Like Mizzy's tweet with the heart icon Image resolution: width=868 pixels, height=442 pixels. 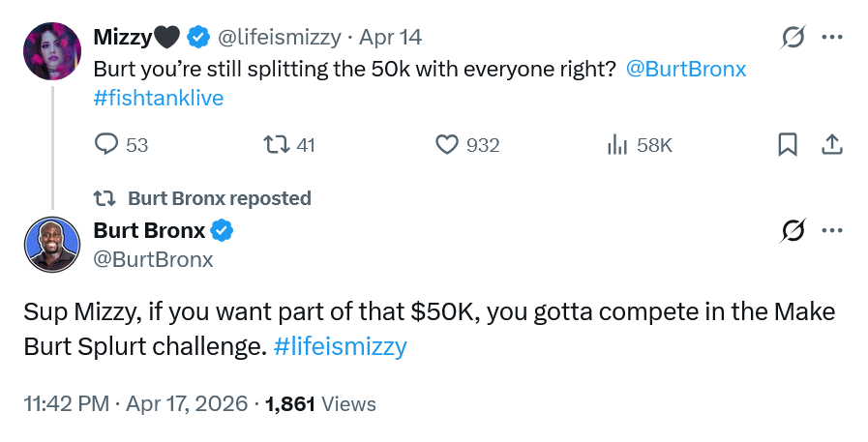(446, 145)
